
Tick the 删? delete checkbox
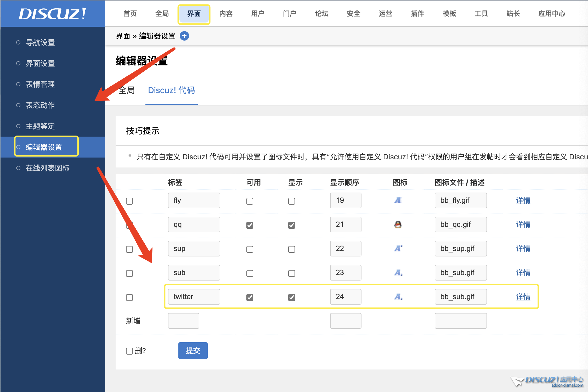click(x=129, y=351)
